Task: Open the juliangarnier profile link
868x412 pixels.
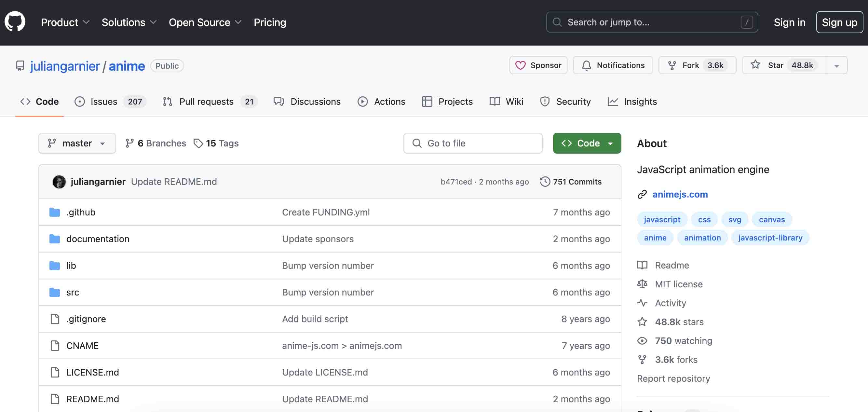Action: click(x=65, y=66)
